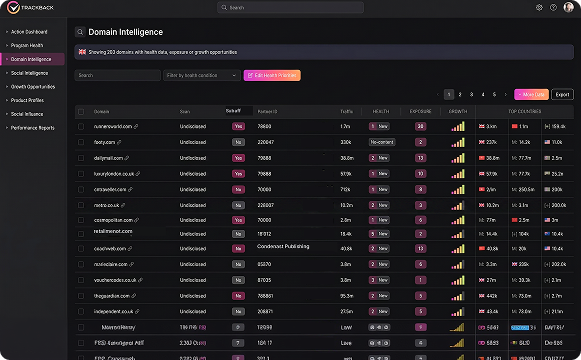Click the growth bars icon for metro.co.uk
Image resolution: width=581 pixels, height=360 pixels.
coord(458,205)
